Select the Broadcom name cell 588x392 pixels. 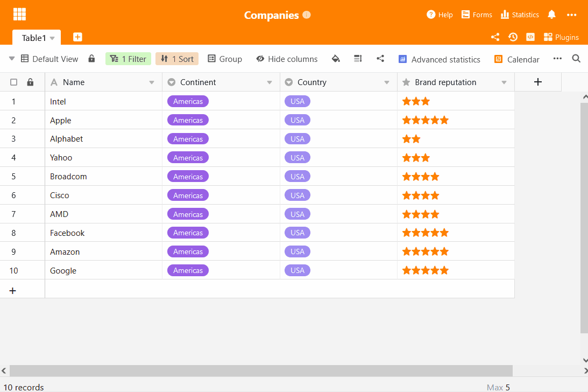click(103, 177)
